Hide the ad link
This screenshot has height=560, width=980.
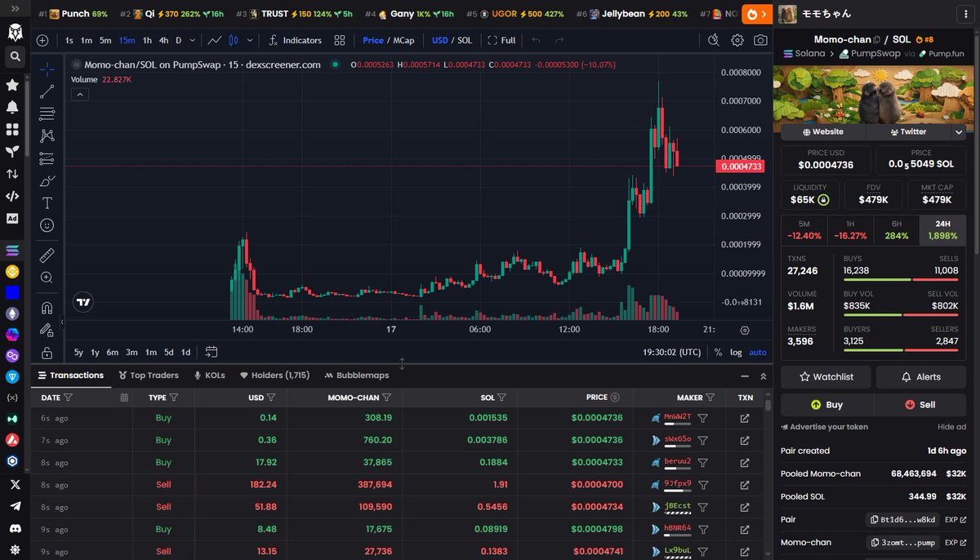(951, 427)
